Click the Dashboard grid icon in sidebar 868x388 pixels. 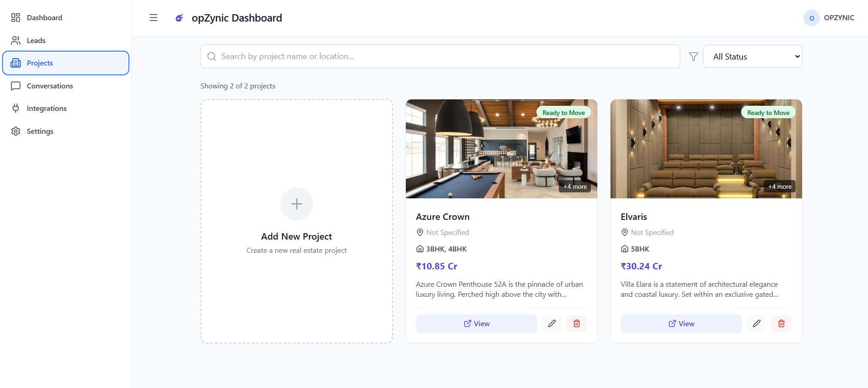tap(16, 17)
